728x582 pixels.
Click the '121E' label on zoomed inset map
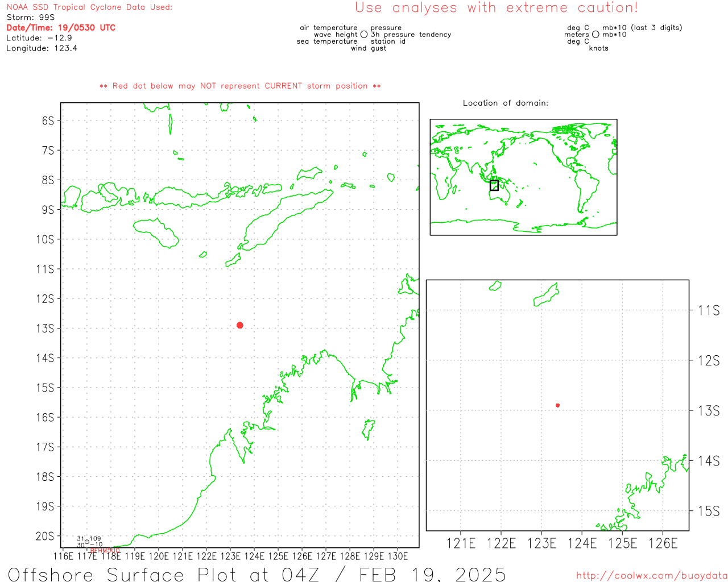coord(461,543)
